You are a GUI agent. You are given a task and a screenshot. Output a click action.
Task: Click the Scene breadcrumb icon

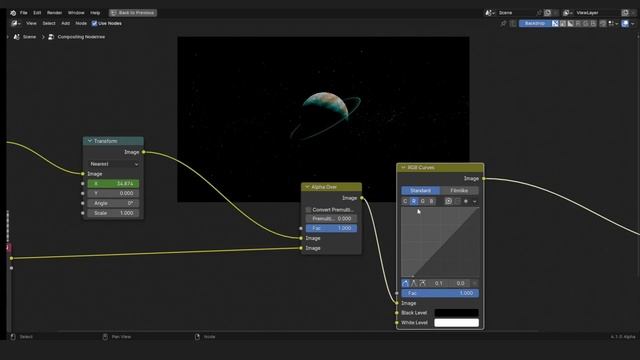(x=17, y=37)
